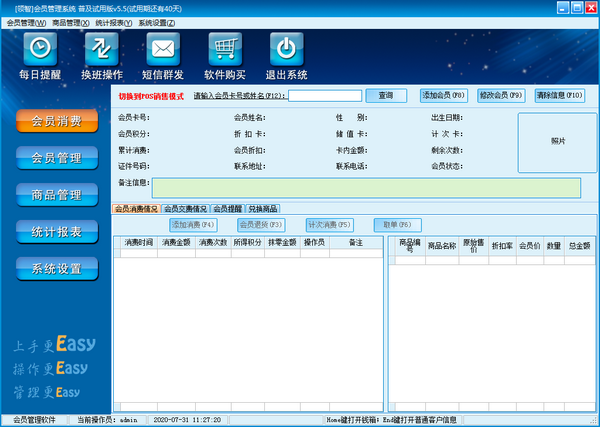The width and height of the screenshot is (600, 427).
Task: Open the 会员管理(W) menu
Action: pos(26,23)
